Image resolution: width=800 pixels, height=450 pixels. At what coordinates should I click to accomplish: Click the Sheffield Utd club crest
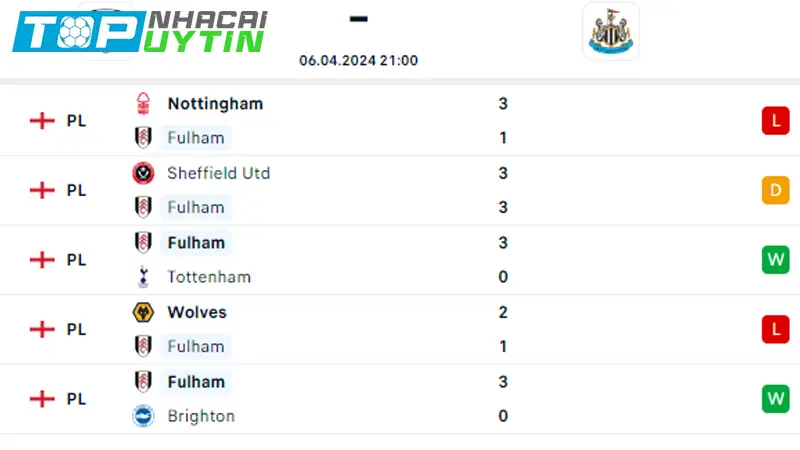[x=143, y=173]
